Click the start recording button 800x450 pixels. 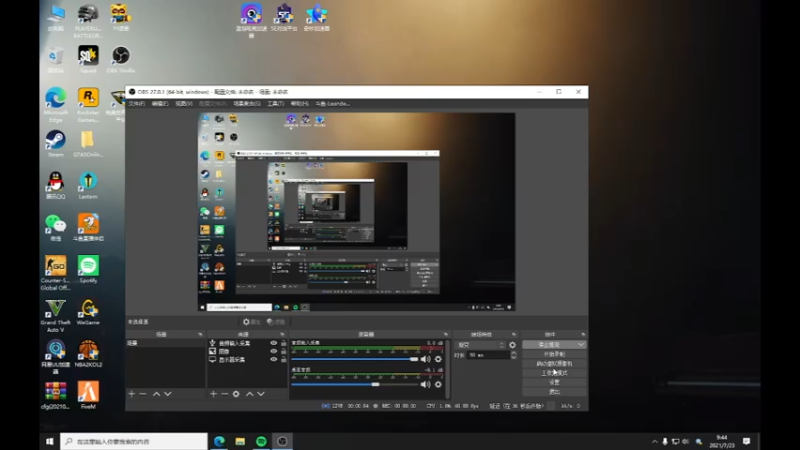pos(554,354)
